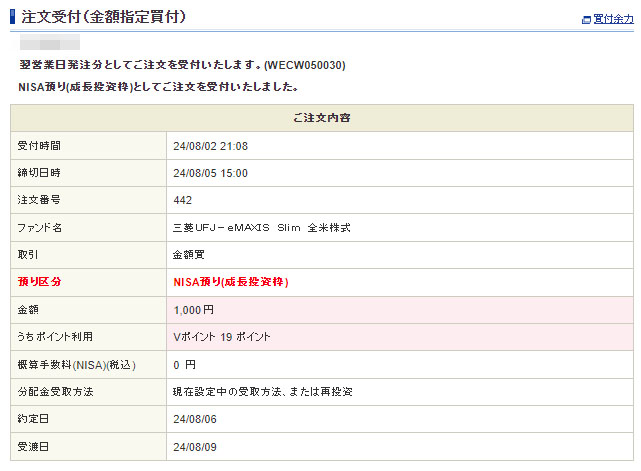Open the 買付余力 link
Screen dimensions: 641x471
612,19
